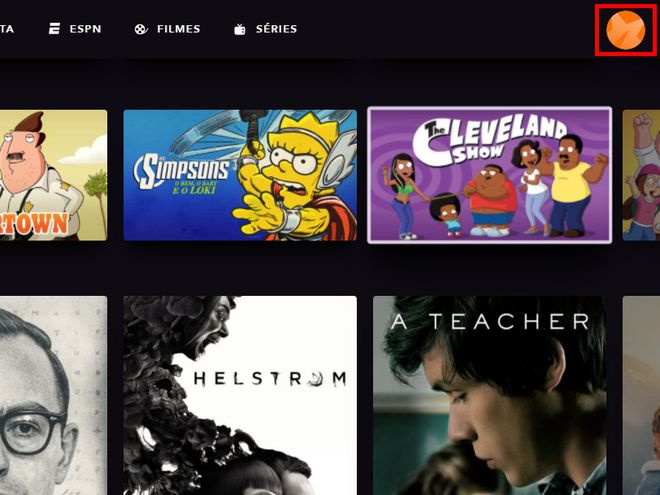Click the Cleveland Show title logo
The width and height of the screenshot is (660, 495).
pos(488,141)
